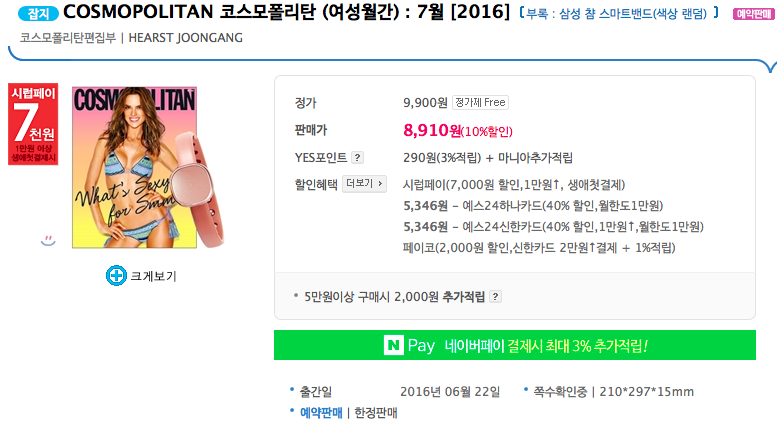Click the 8,910원 sale price

(x=432, y=130)
